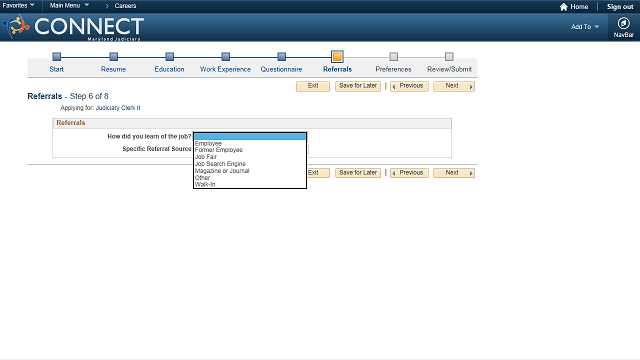Click the top Save for Later button
640x360 pixels.
tap(358, 86)
